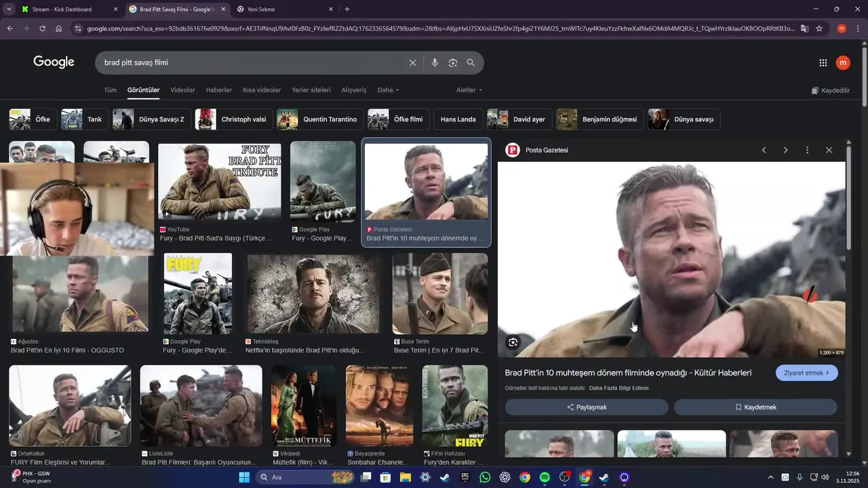Open Daha Fazla Bilgi Edinin link
868x488 pixels.
click(x=618, y=388)
